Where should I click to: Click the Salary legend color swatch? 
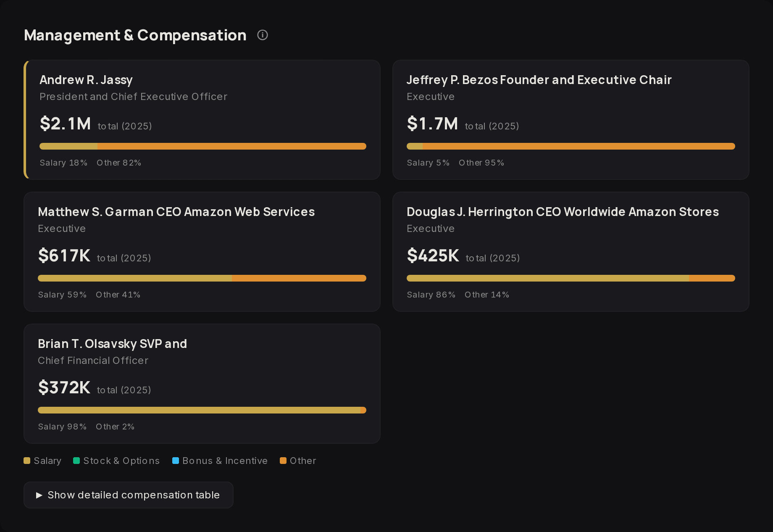[x=27, y=461]
